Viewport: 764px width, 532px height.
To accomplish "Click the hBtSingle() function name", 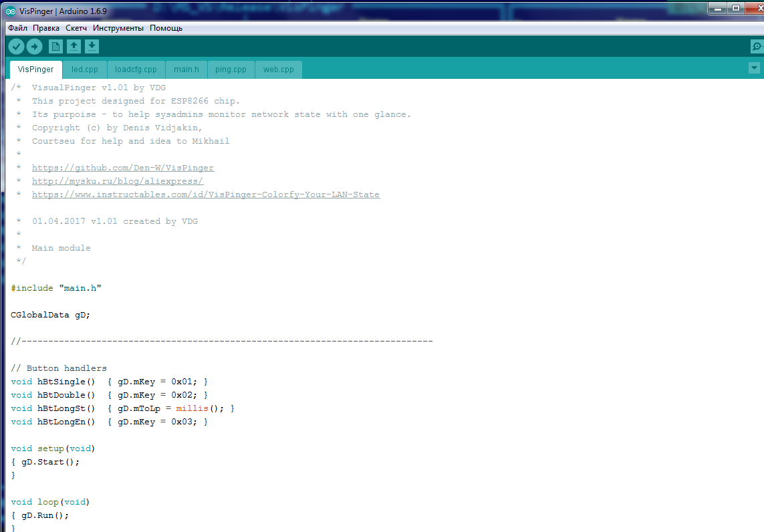I will click(x=66, y=382).
